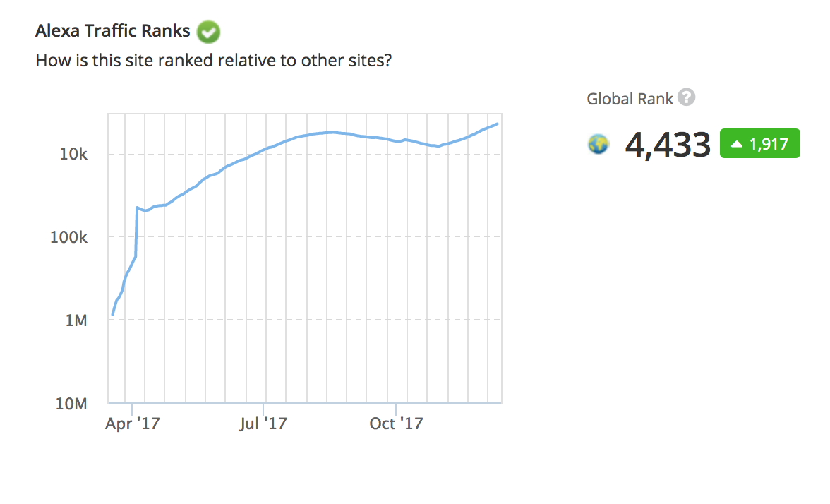Click the white up arrow in green badge
The width and height of the screenshot is (830, 504).
(737, 144)
